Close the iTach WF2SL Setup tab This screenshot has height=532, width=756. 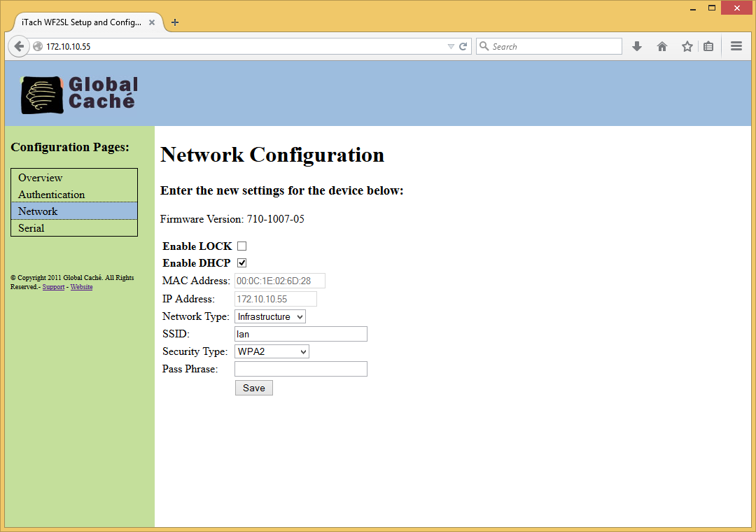point(152,22)
